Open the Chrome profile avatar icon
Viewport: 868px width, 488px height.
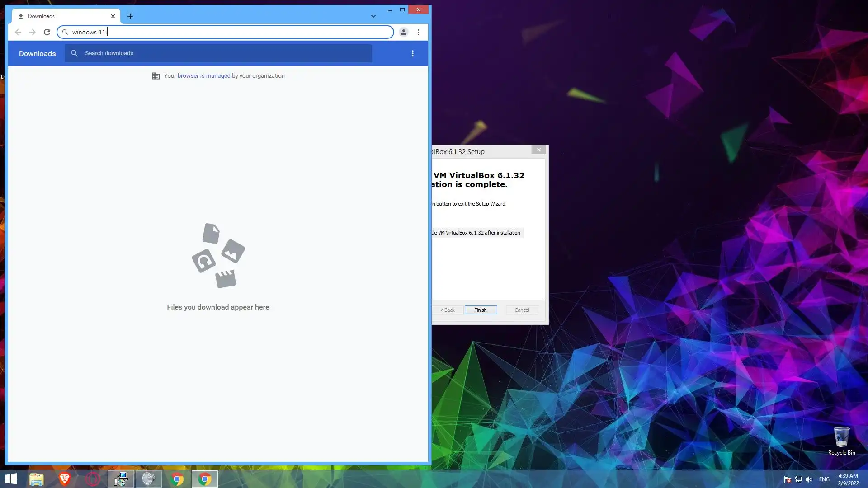403,32
